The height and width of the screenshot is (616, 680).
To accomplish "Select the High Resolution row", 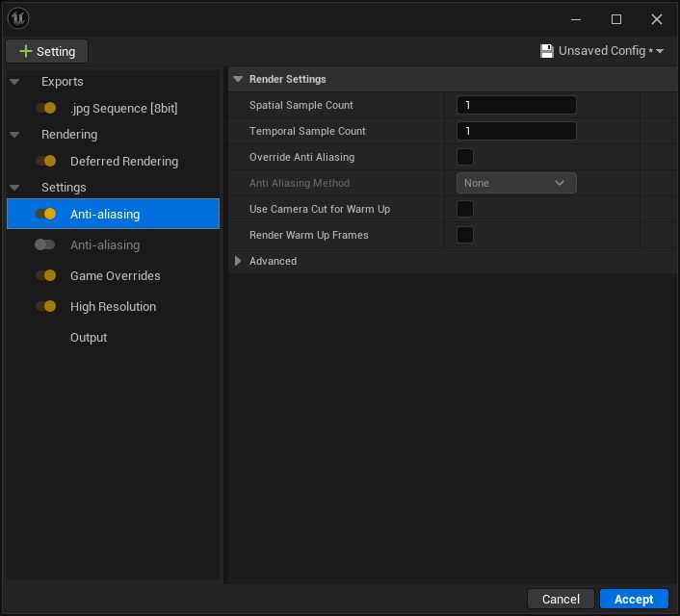I will 114,306.
